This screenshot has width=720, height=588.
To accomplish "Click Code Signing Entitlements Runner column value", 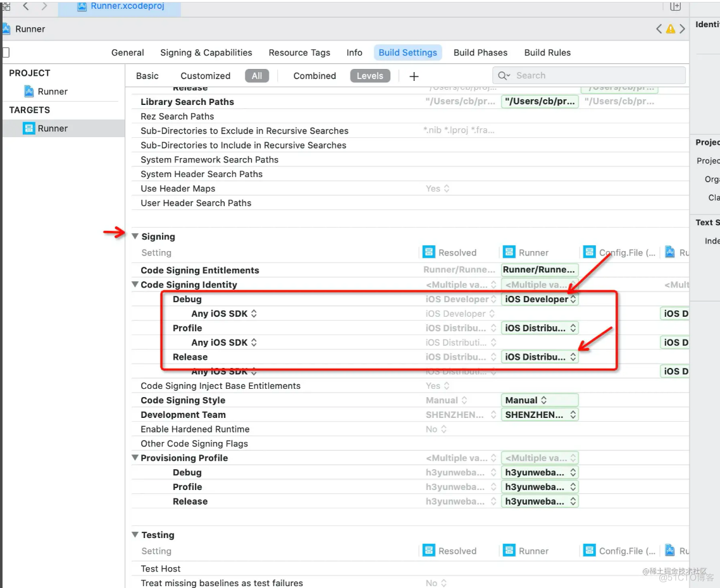I will [x=540, y=270].
